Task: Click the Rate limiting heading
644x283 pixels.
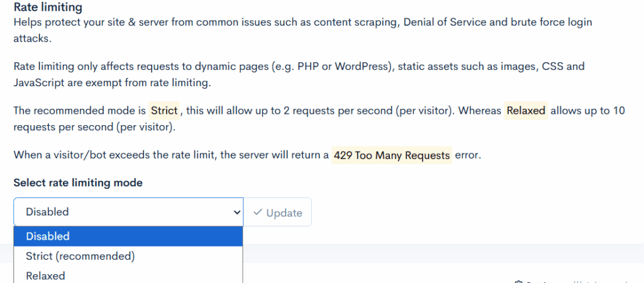Action: (x=48, y=8)
